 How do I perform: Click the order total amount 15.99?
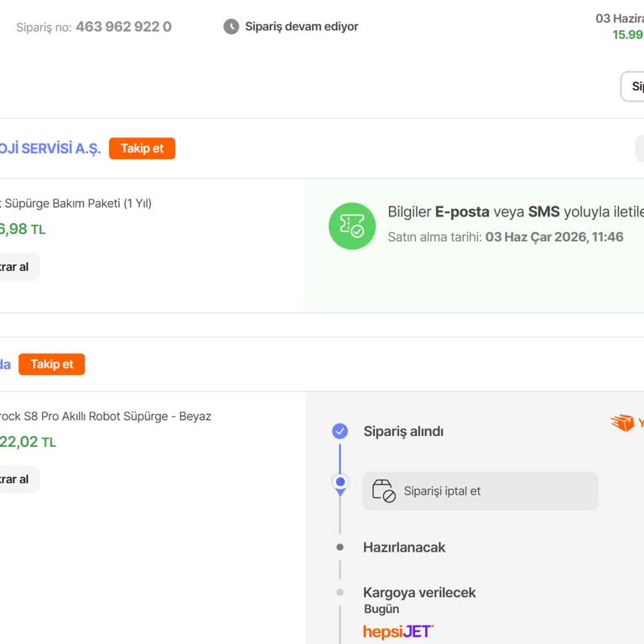point(628,35)
